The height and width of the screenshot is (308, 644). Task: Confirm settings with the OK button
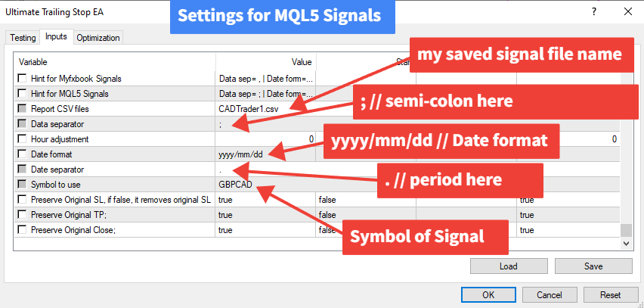click(x=488, y=294)
